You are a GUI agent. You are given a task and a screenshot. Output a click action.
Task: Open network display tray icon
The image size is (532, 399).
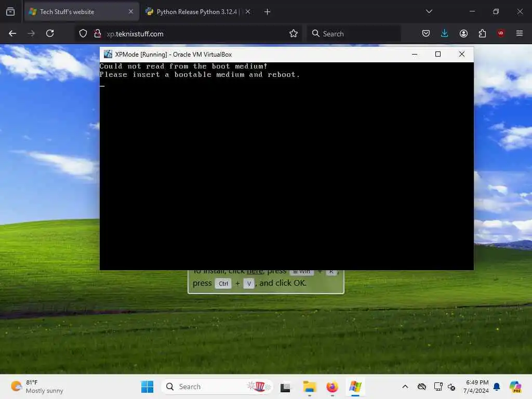(x=438, y=387)
